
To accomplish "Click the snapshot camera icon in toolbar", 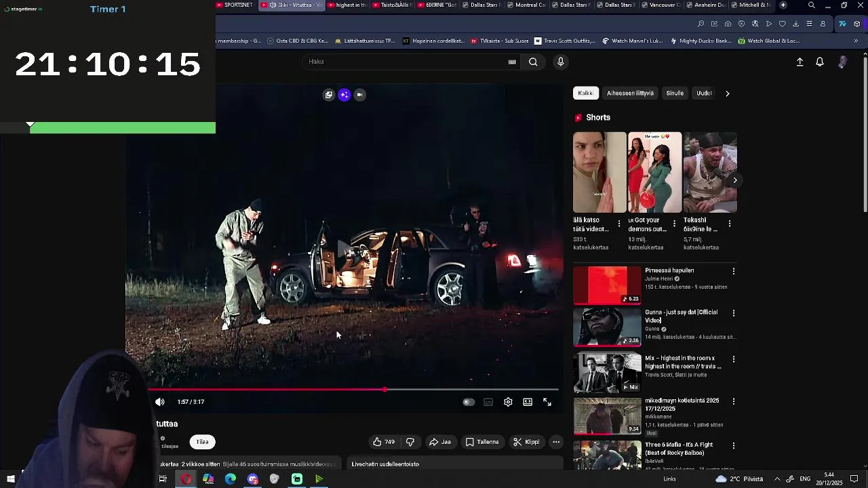I will coord(728,24).
